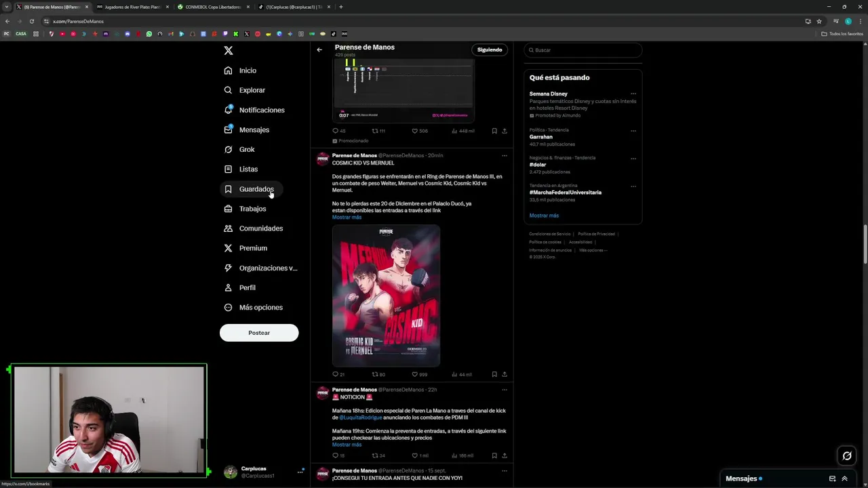Open the Política de Privacidad link
The image size is (868, 488).
point(596,234)
